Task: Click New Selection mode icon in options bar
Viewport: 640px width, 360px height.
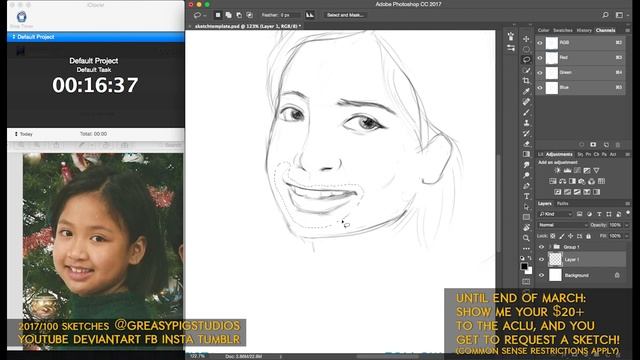Action: pyautogui.click(x=218, y=15)
